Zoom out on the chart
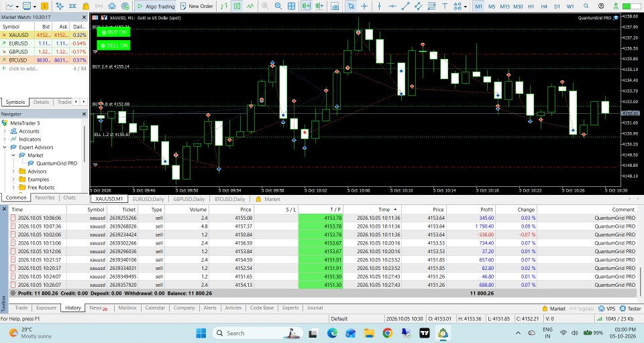The width and height of the screenshot is (644, 343). click(278, 6)
